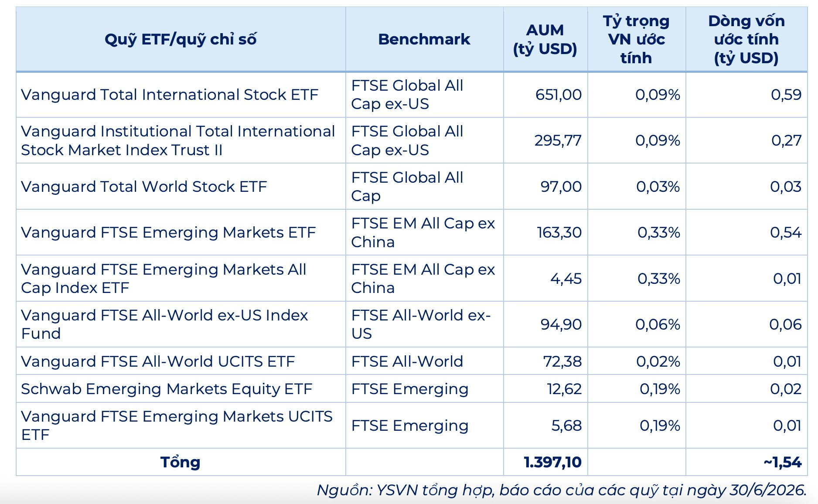Click the estimated total inflow ~1,54
818x504 pixels.
[782, 462]
